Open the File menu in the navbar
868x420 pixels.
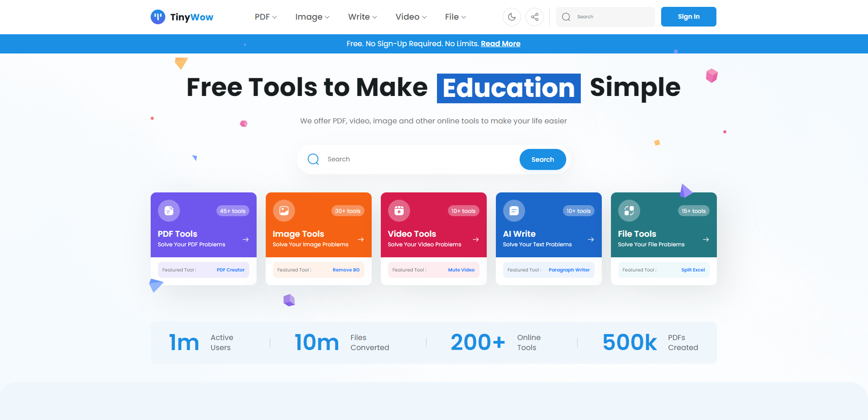click(x=455, y=17)
